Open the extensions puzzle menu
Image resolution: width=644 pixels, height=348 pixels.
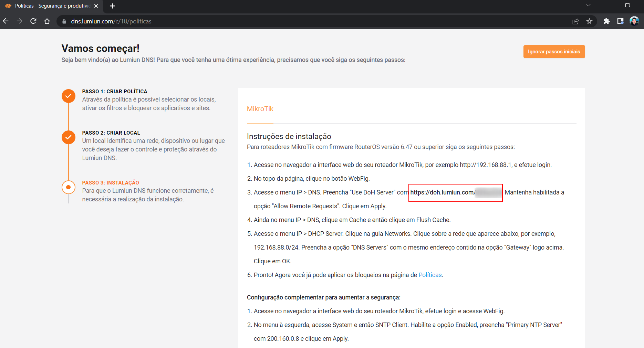pos(606,21)
